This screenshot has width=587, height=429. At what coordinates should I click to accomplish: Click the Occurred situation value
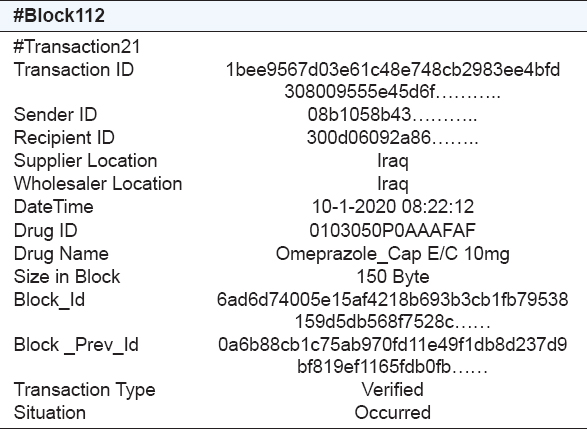click(x=393, y=413)
